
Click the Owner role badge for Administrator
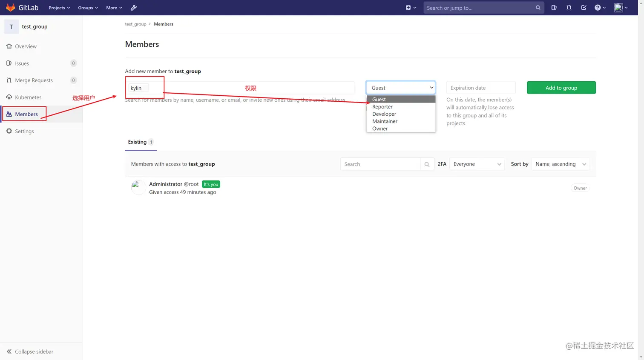[580, 188]
